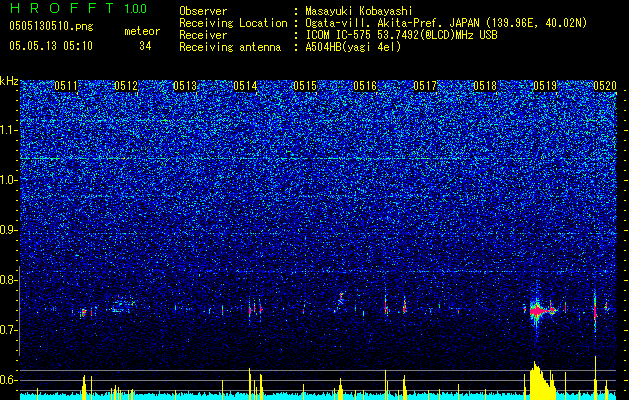Click the 0.7 kHz axis label

click(9, 330)
